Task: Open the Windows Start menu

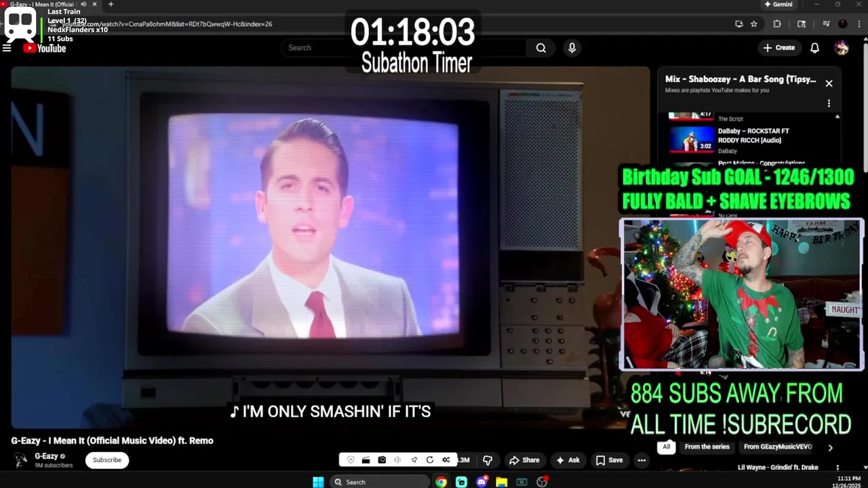Action: pyautogui.click(x=318, y=482)
